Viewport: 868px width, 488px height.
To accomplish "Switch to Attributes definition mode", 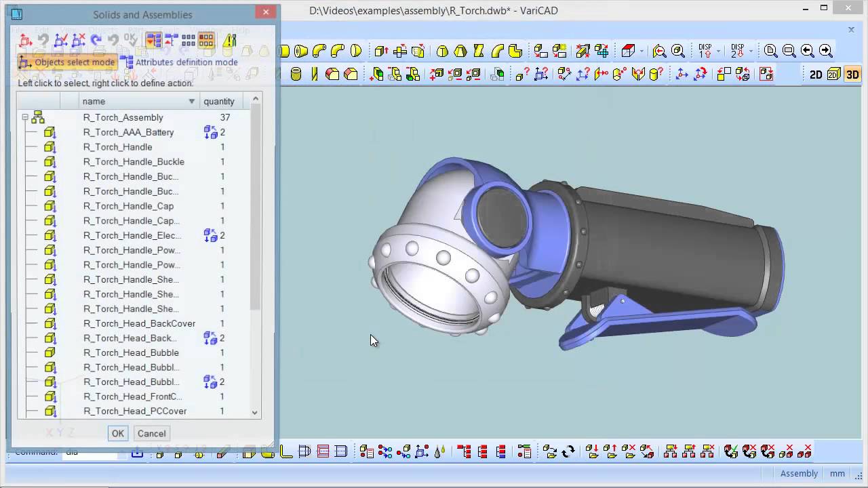I will coord(180,62).
